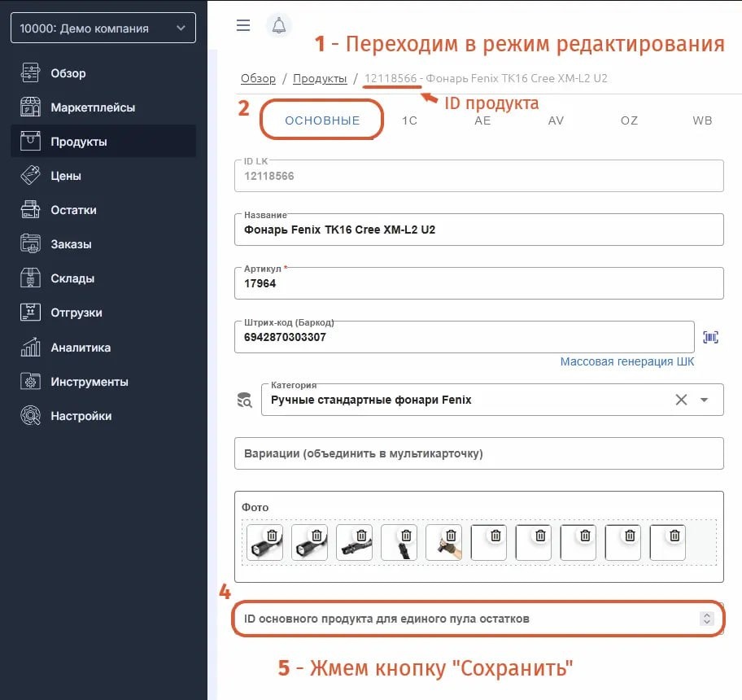Open Заказы in the sidebar
Screen dimensions: 742x700
pyautogui.click(x=103, y=243)
